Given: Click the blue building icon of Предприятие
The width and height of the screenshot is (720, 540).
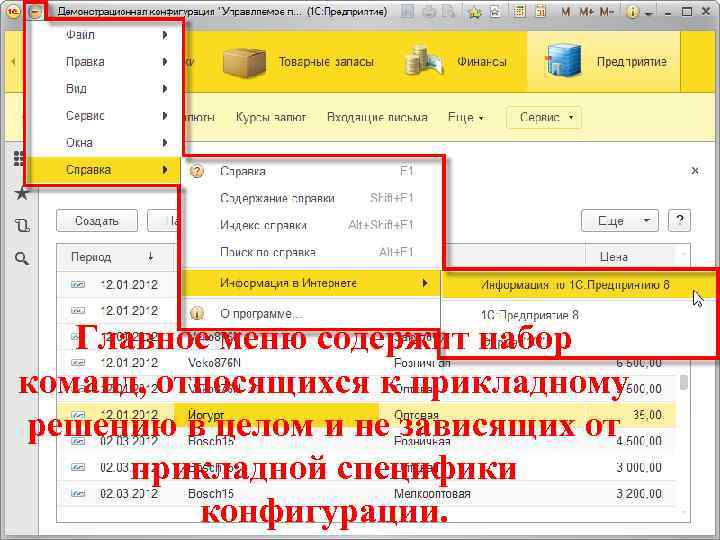Looking at the screenshot, I should pos(563,61).
